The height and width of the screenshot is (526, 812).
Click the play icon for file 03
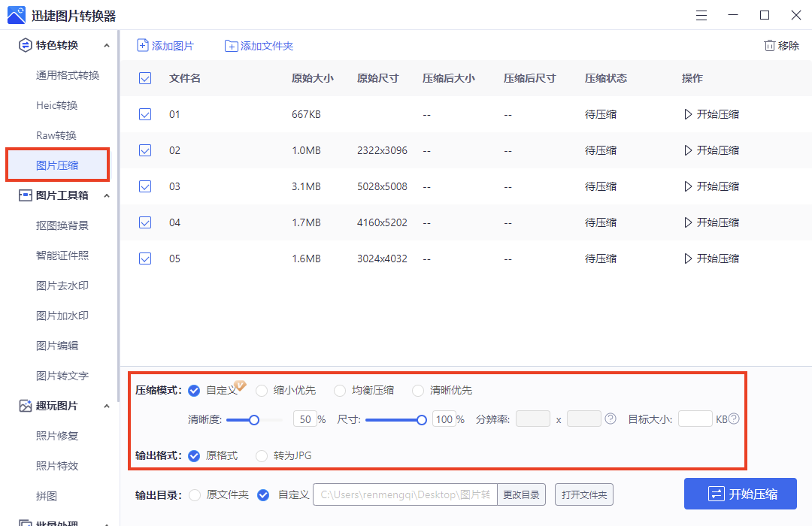click(688, 186)
